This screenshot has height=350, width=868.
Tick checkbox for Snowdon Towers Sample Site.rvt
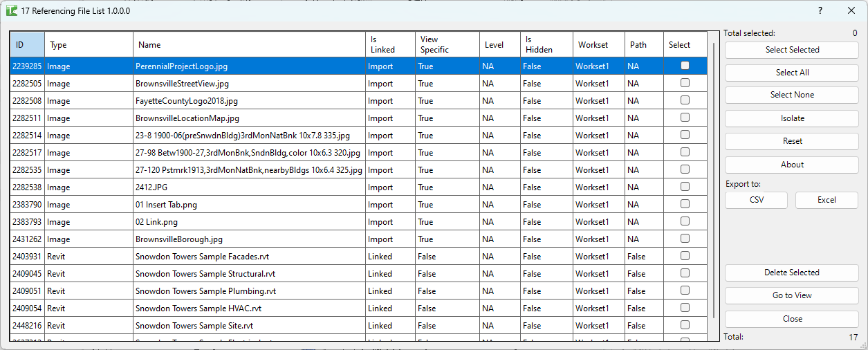[685, 325]
